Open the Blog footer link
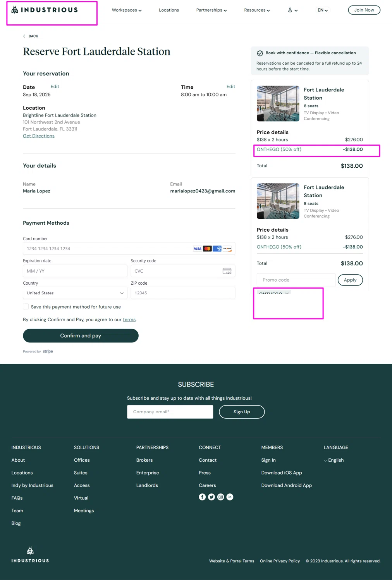Image resolution: width=392 pixels, height=581 pixels. pos(16,523)
